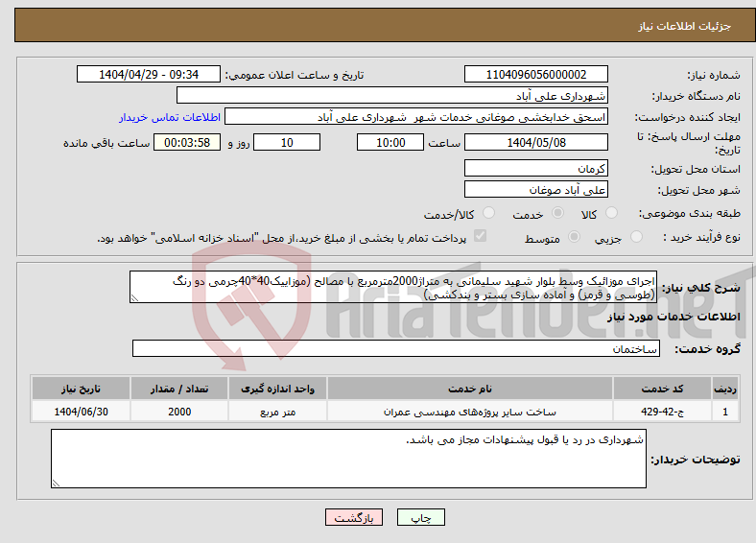Click the remaining time field 00:03:58
Viewport: 756px width, 543px height.
(x=187, y=142)
